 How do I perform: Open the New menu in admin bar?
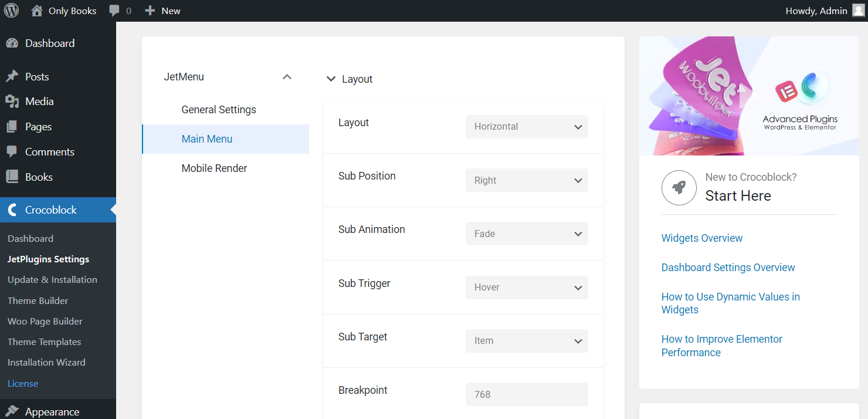click(162, 11)
